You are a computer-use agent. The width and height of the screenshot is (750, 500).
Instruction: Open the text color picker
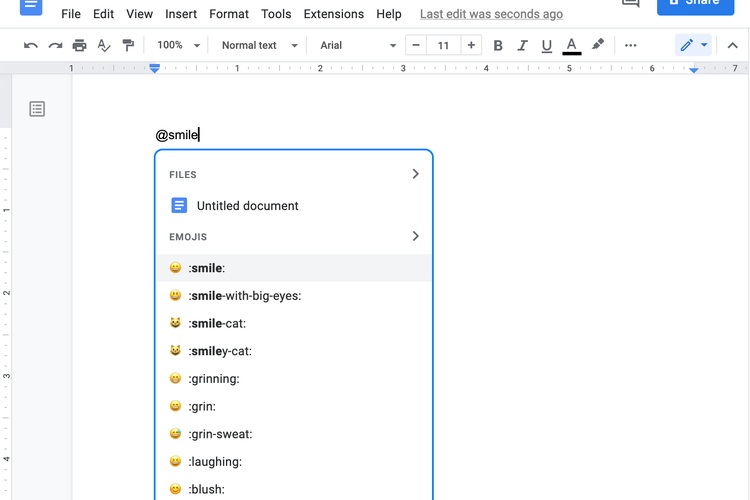571,45
